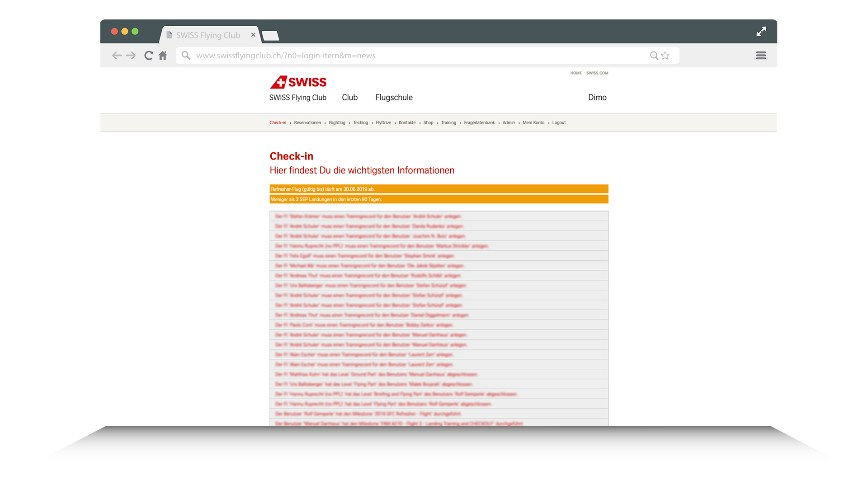Viewport: 868px width, 488px height.
Task: Click the Logout link
Action: point(559,123)
